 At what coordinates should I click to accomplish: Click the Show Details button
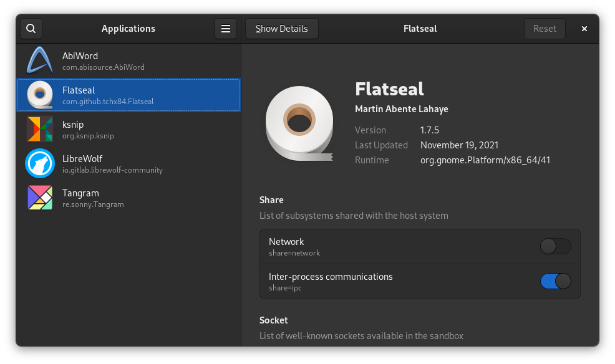[281, 28]
